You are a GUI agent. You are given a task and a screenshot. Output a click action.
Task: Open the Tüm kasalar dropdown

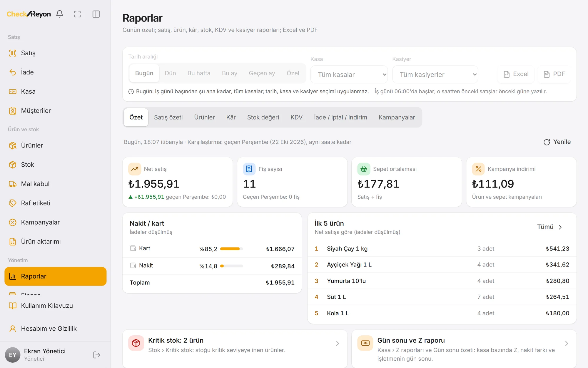(x=349, y=74)
